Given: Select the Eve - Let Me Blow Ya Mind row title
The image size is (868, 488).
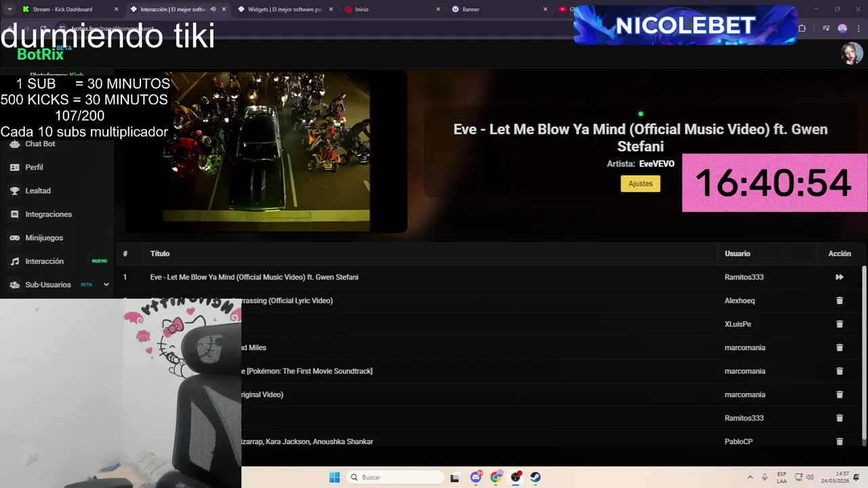Looking at the screenshot, I should [254, 277].
